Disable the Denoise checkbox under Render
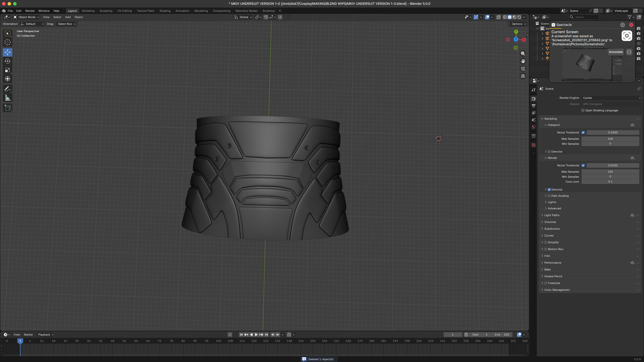The width and height of the screenshot is (644, 362). (x=549, y=189)
